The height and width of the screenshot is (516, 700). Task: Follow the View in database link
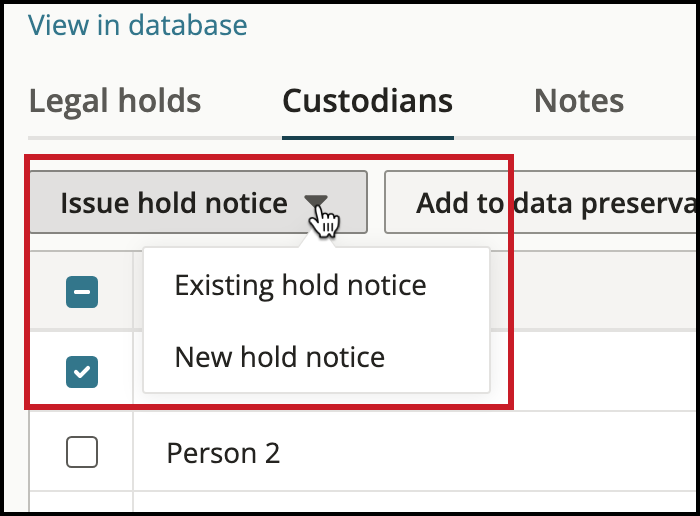pyautogui.click(x=138, y=25)
